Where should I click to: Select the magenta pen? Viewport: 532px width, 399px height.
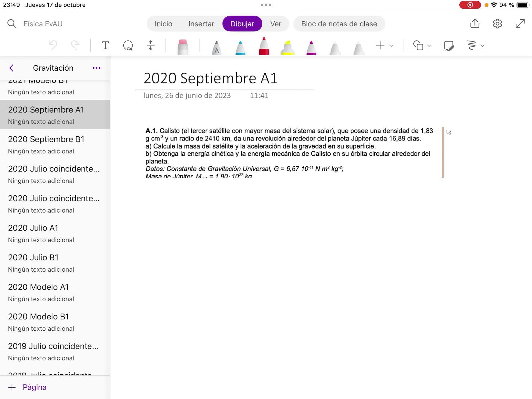pyautogui.click(x=311, y=48)
